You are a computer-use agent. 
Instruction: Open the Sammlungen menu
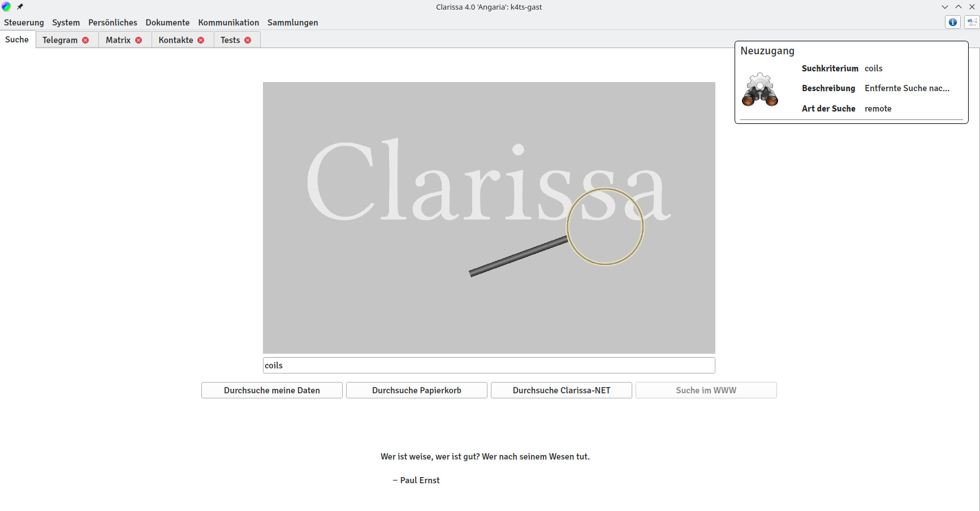click(x=292, y=23)
